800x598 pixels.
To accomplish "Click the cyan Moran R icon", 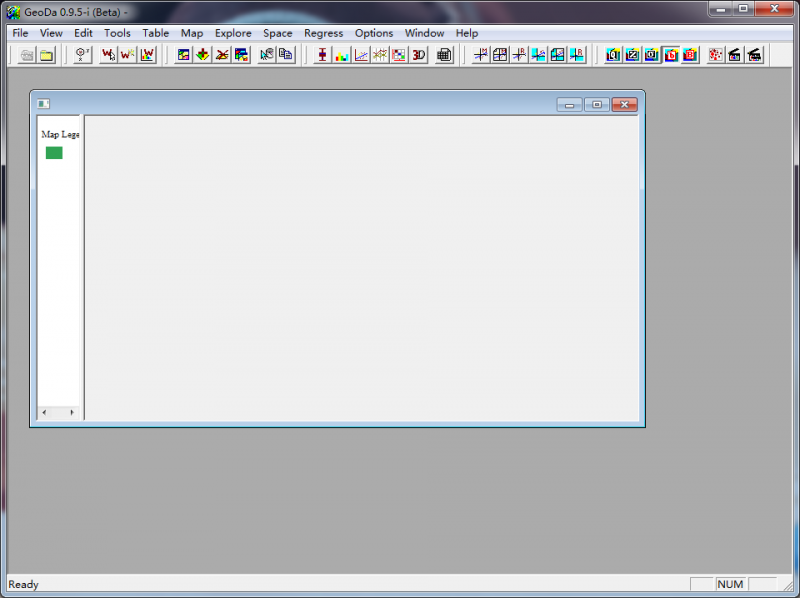I will pyautogui.click(x=577, y=55).
